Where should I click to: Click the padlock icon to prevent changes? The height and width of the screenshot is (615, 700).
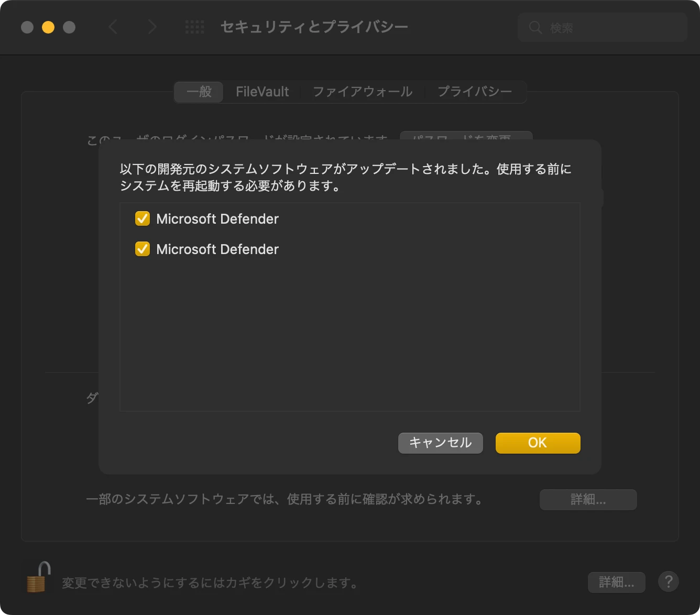39,577
